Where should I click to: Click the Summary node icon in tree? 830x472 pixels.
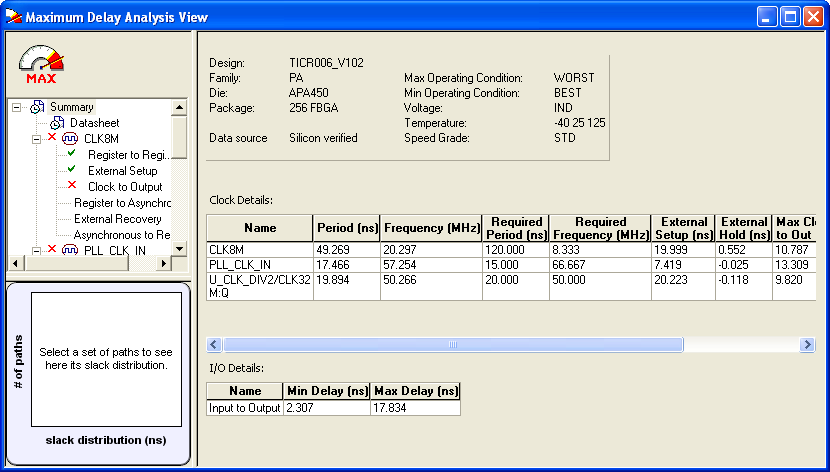[37, 107]
